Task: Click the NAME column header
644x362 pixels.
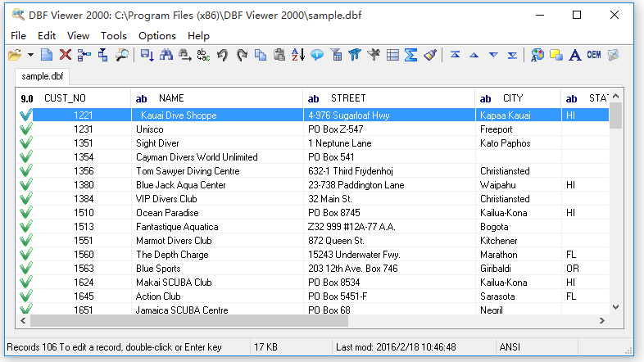Action: point(171,98)
